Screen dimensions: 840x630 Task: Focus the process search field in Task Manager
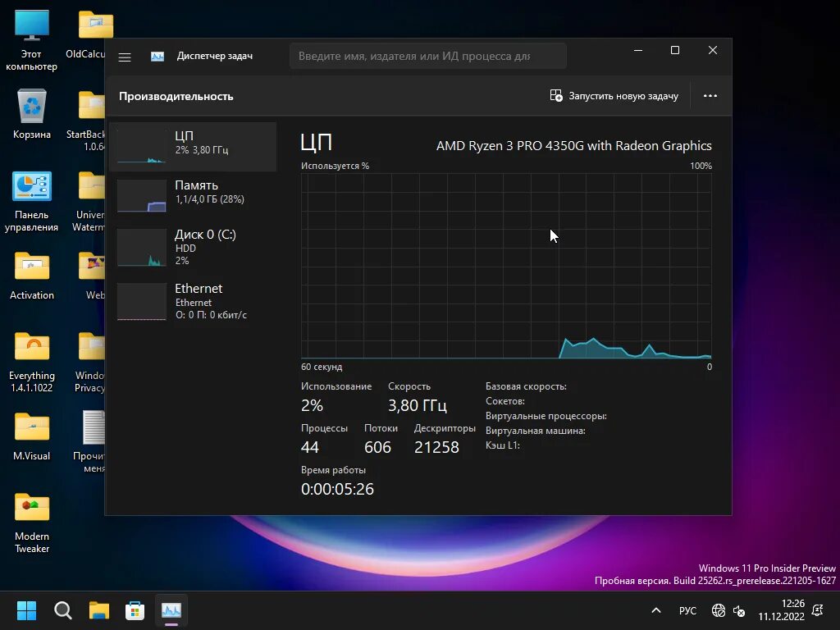tap(427, 57)
